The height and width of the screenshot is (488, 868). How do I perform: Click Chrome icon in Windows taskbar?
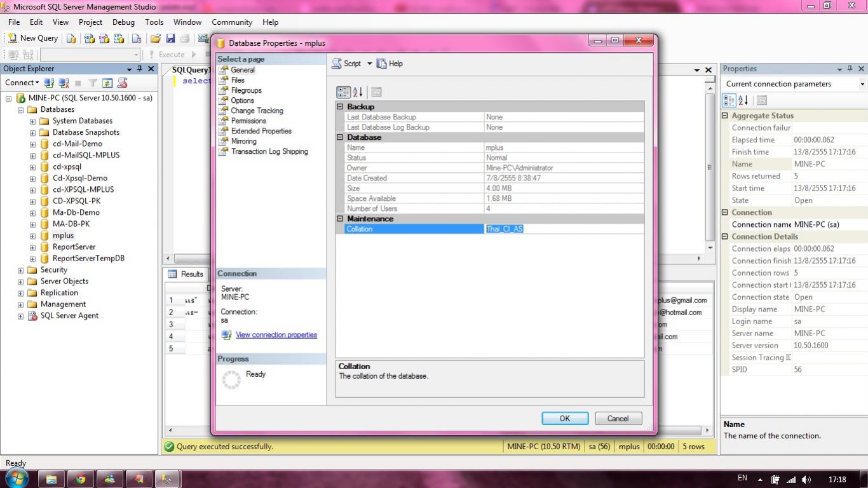click(x=81, y=479)
